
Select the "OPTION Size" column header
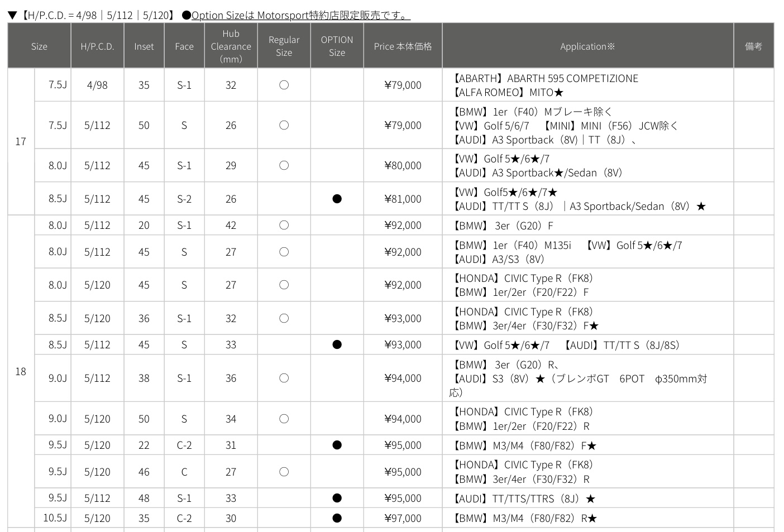(x=337, y=46)
